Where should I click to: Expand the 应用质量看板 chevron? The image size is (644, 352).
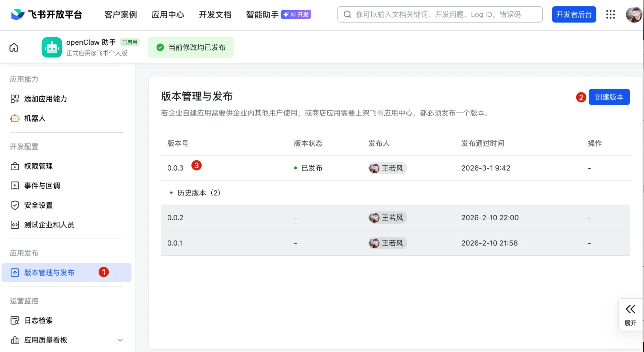click(120, 340)
